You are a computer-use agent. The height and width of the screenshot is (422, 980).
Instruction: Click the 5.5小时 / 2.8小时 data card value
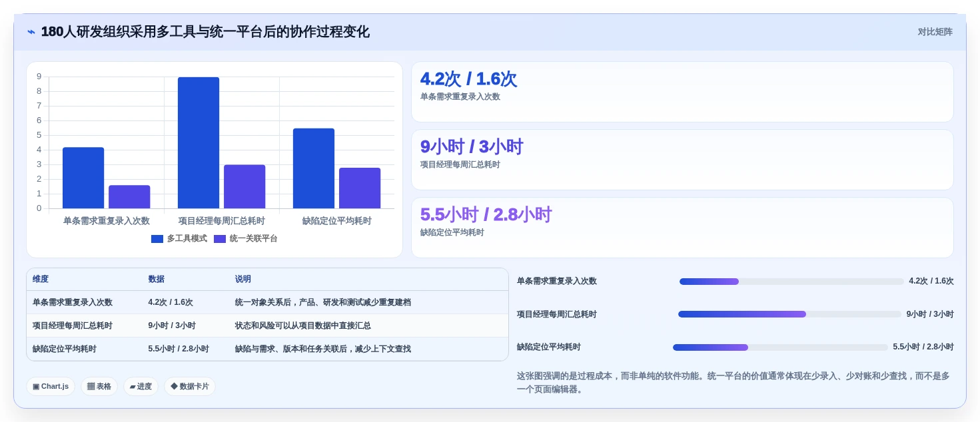pos(486,214)
